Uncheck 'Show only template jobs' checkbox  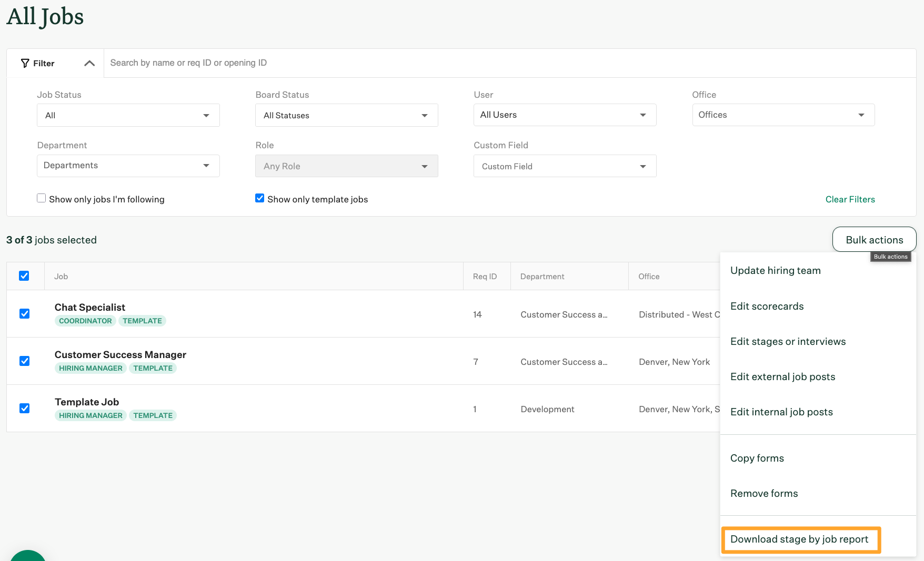(x=259, y=198)
